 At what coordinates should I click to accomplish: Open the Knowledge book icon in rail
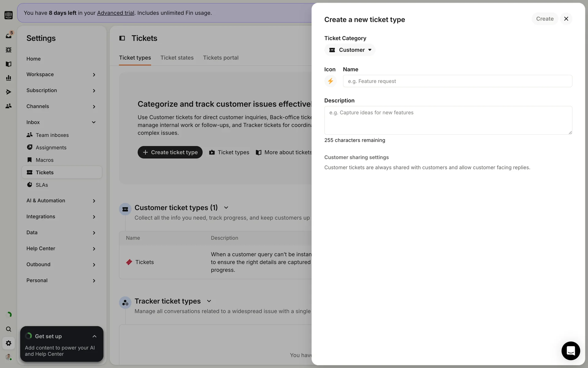tap(9, 64)
